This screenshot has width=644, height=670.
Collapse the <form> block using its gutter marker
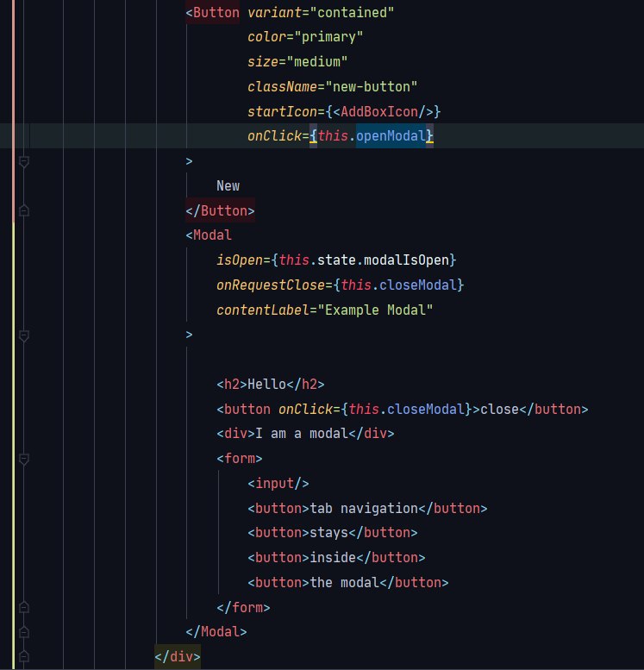[24, 459]
